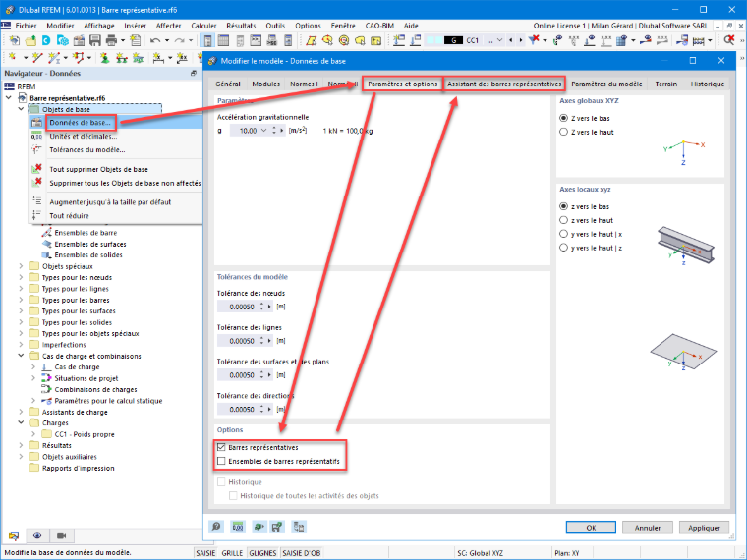This screenshot has width=747, height=560.
Task: Click the print report document icon
Action: (136, 40)
